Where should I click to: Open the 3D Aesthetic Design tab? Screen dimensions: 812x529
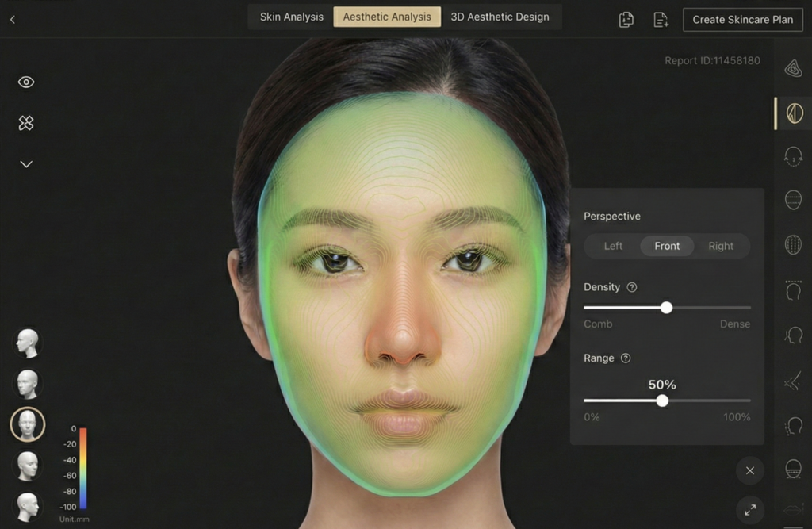point(500,17)
